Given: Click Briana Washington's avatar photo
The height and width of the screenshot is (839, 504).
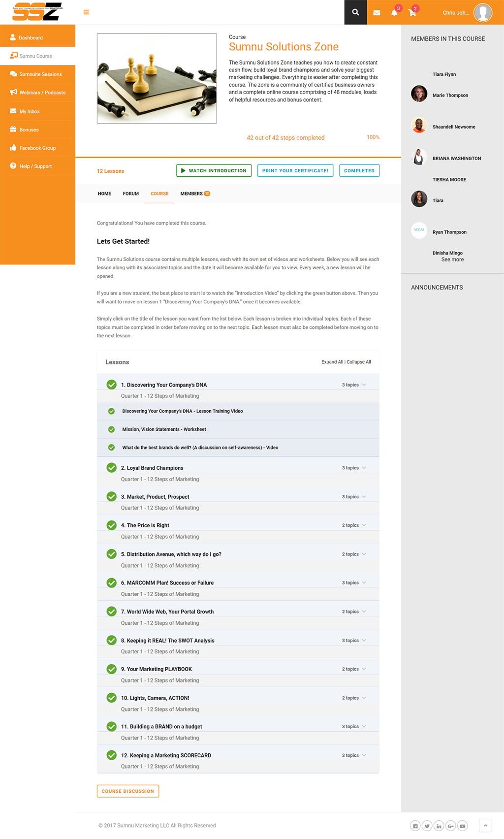Looking at the screenshot, I should (x=419, y=157).
